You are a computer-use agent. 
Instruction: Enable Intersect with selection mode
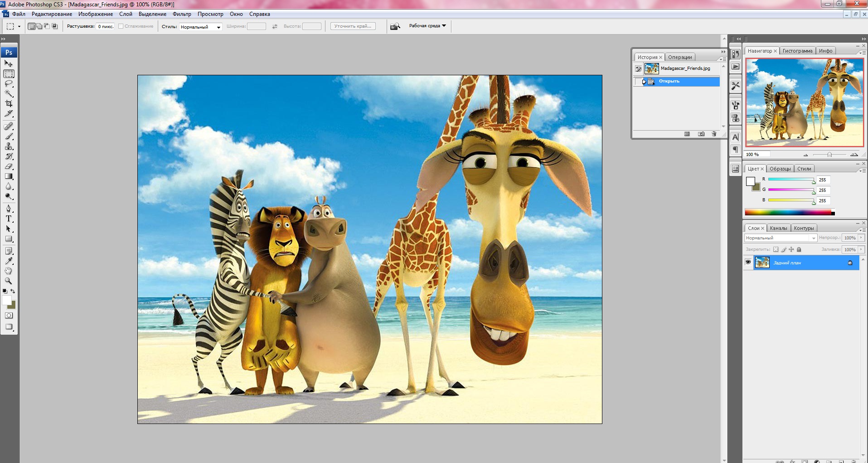55,26
